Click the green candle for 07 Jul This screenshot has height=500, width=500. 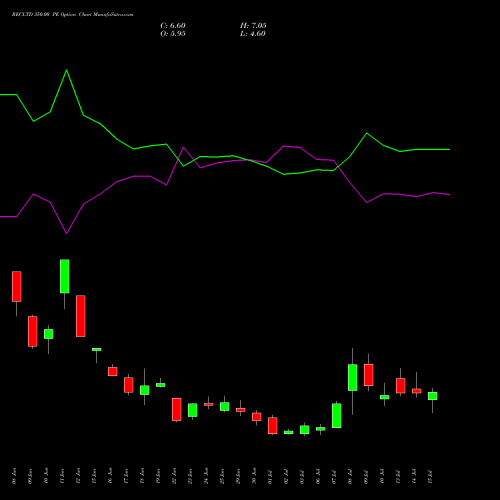coord(337,416)
